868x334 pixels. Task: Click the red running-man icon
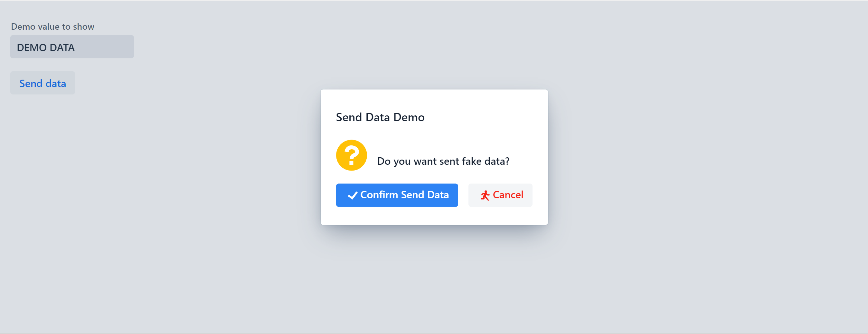click(485, 195)
